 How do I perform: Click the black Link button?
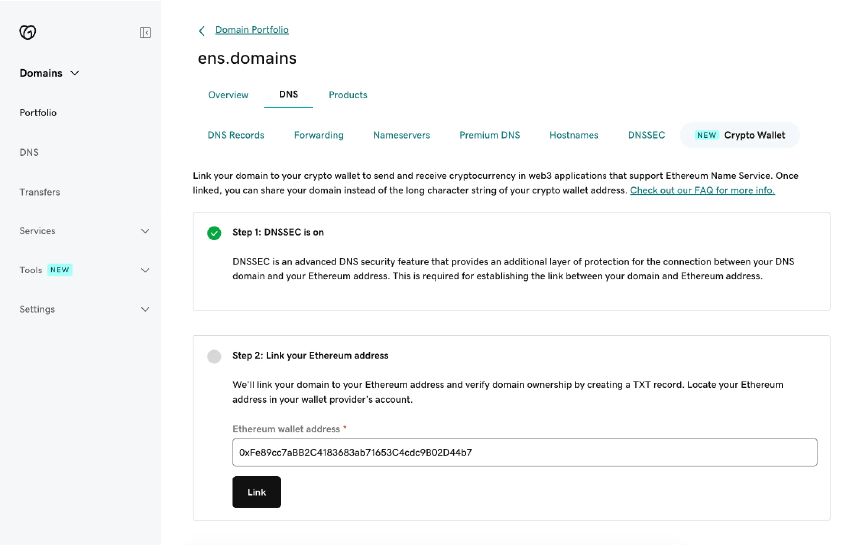point(257,492)
